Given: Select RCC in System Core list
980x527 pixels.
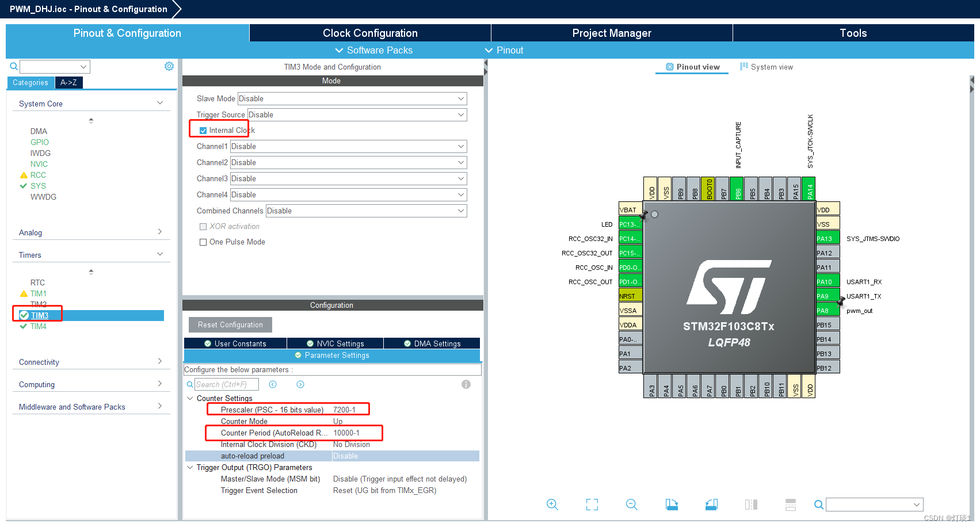Looking at the screenshot, I should [38, 175].
